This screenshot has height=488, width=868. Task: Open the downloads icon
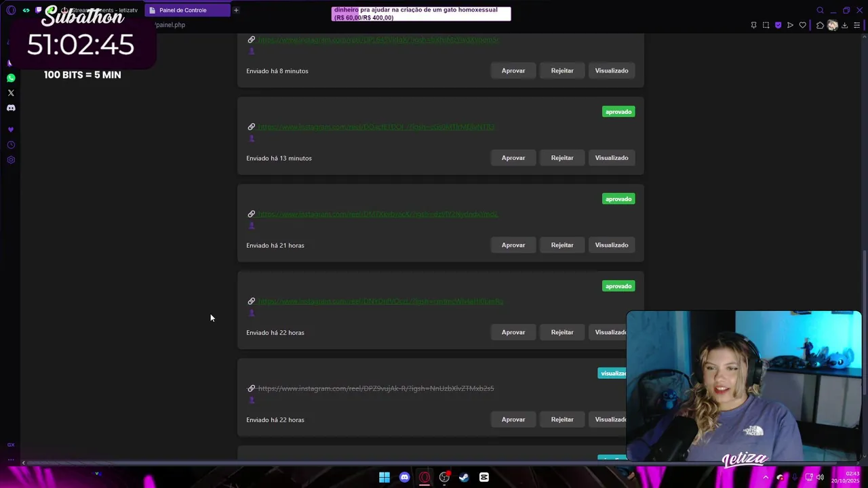(844, 25)
